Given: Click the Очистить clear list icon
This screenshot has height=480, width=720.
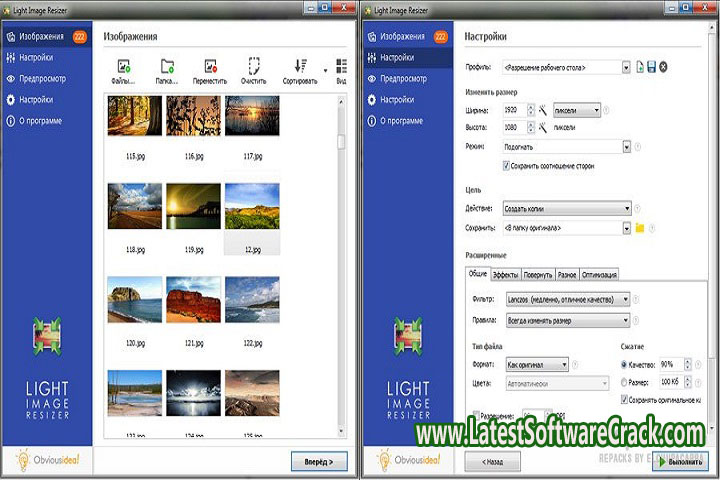Looking at the screenshot, I should click(255, 67).
